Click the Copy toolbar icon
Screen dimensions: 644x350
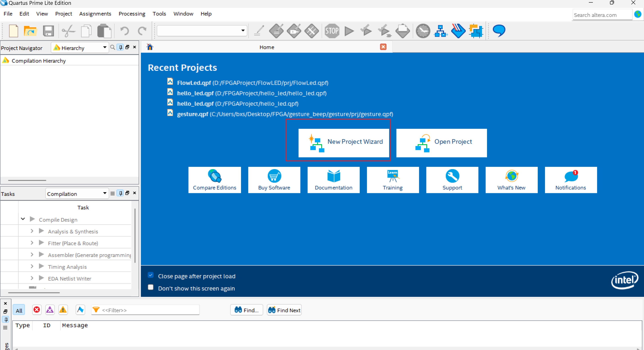click(87, 31)
